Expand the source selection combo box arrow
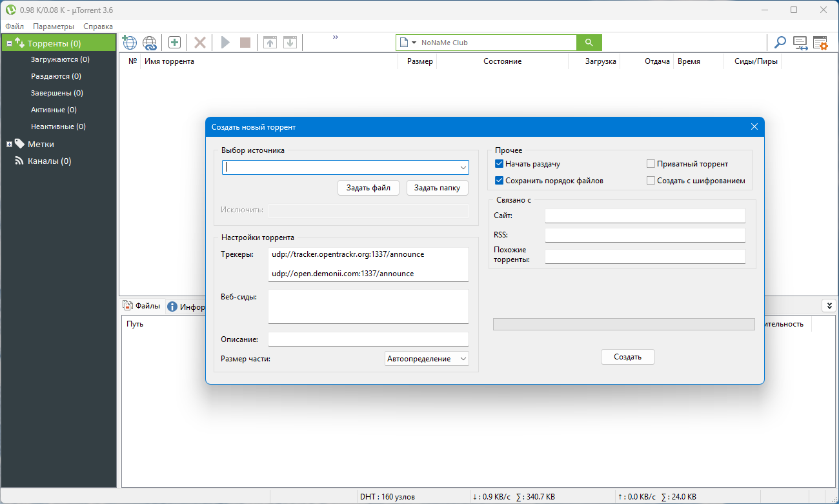 [x=463, y=168]
